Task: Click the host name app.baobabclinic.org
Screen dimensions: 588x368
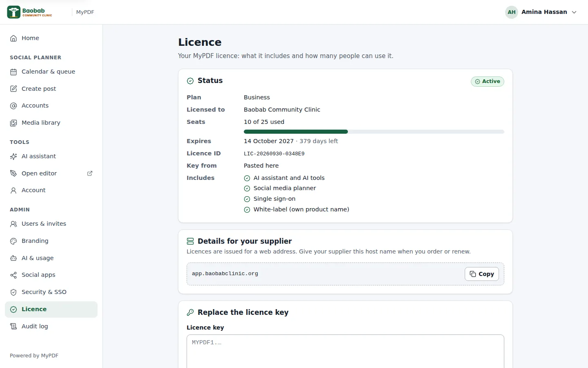Action: (x=225, y=274)
